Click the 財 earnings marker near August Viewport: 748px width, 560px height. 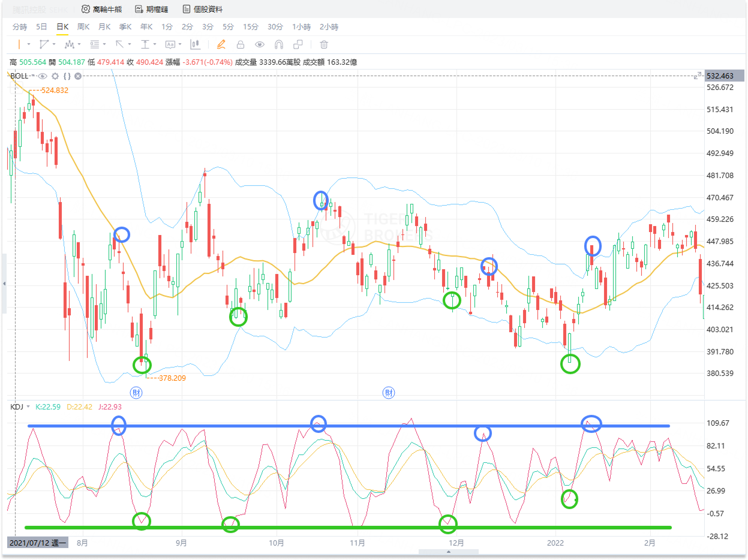[136, 393]
